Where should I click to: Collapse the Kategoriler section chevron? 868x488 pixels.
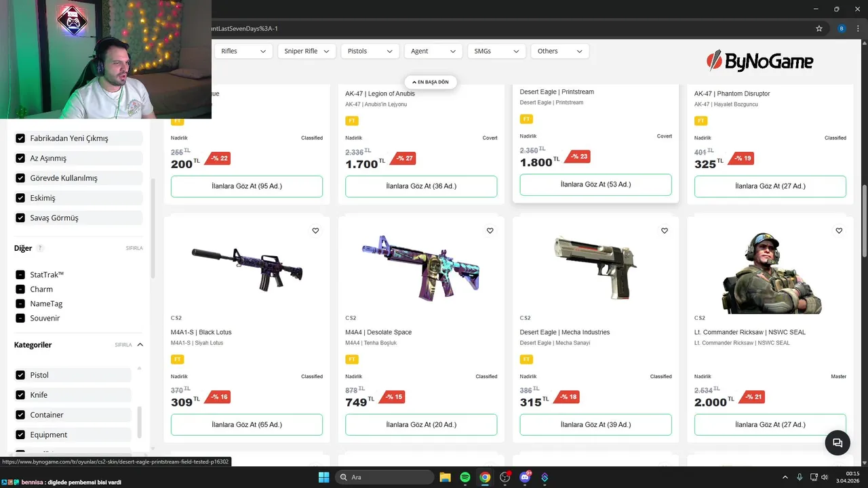[x=140, y=344]
